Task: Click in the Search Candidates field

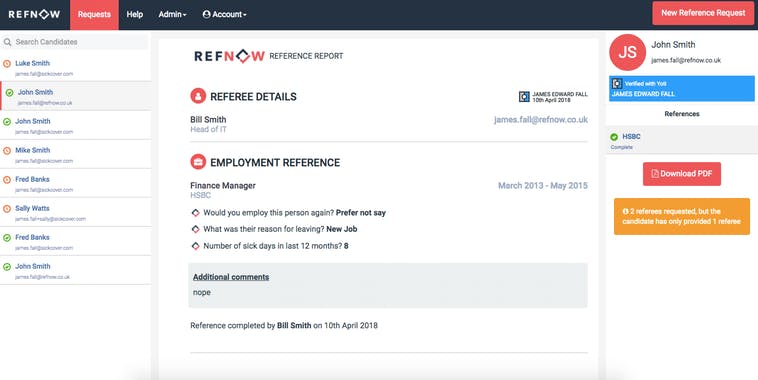Action: 75,42
